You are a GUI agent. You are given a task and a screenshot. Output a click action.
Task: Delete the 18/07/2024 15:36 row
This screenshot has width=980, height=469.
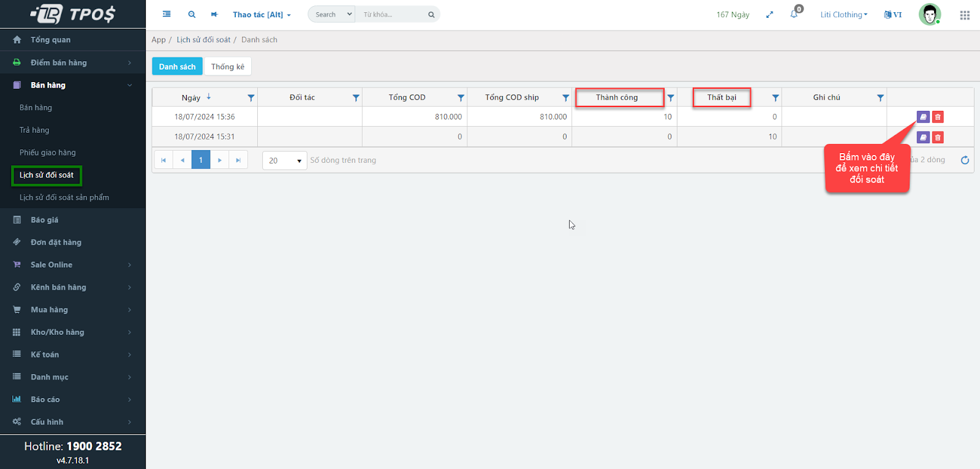coord(938,117)
